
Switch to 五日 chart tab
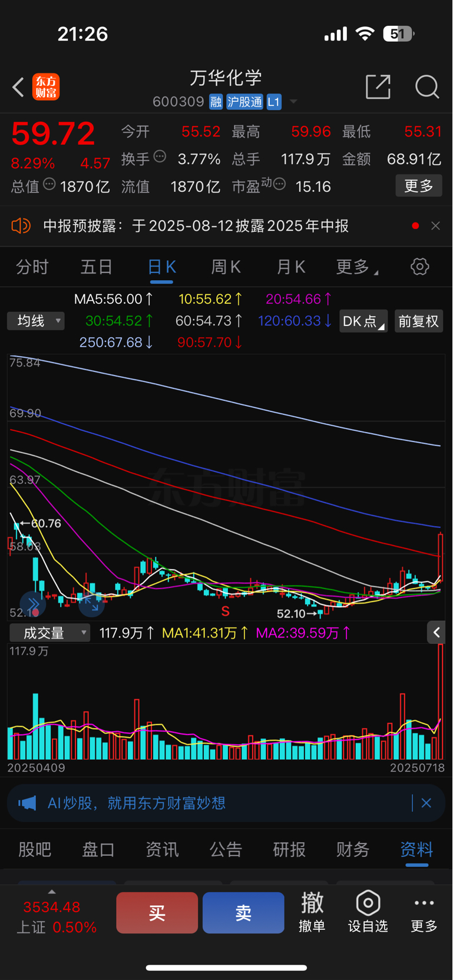click(97, 267)
